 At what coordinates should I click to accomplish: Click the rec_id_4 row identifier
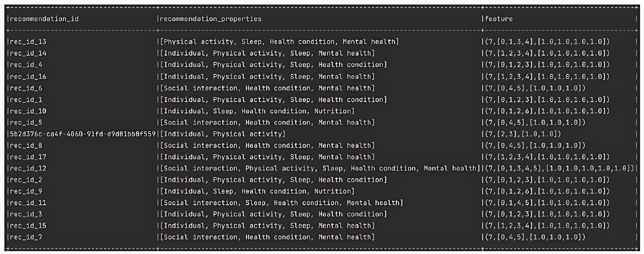click(26, 64)
